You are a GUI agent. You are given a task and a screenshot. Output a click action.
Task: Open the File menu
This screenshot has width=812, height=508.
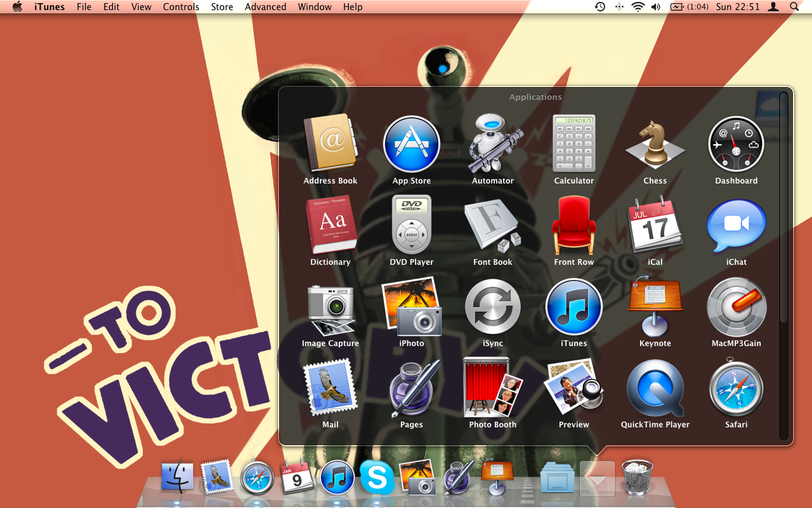pos(84,7)
